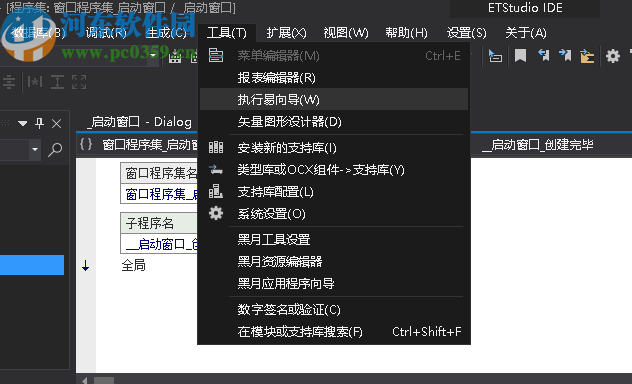Image resolution: width=632 pixels, height=384 pixels.
Task: Open the 生成(C) menu
Action: tap(166, 33)
